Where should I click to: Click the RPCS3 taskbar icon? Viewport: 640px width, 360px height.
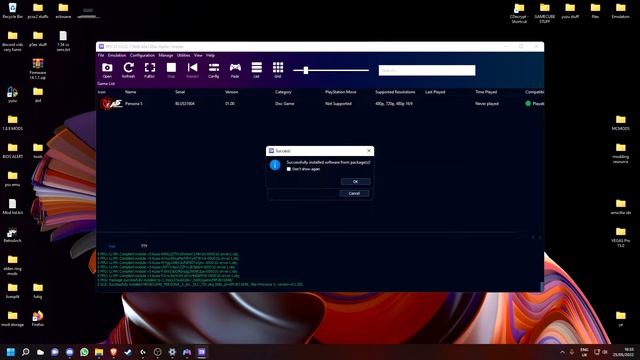202,352
